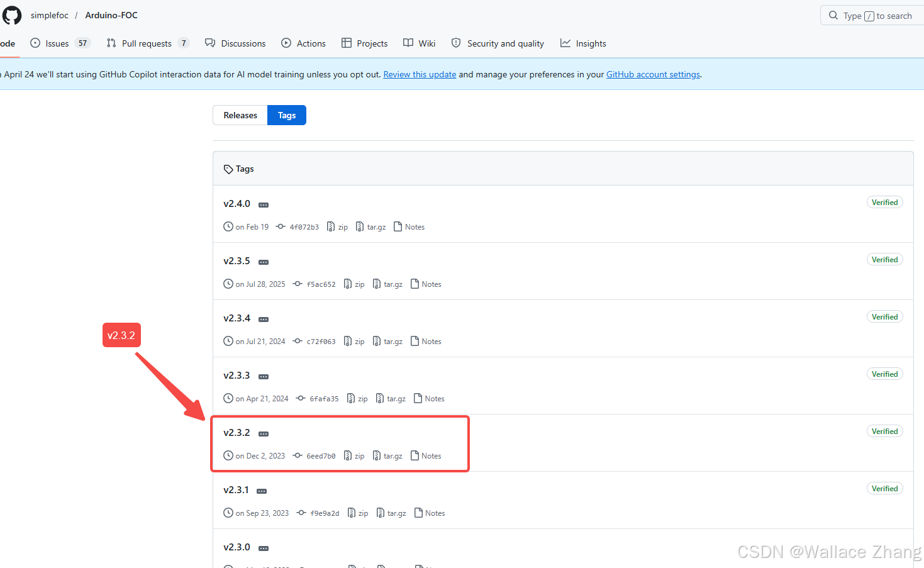Open tag v2.3.2

[237, 433]
